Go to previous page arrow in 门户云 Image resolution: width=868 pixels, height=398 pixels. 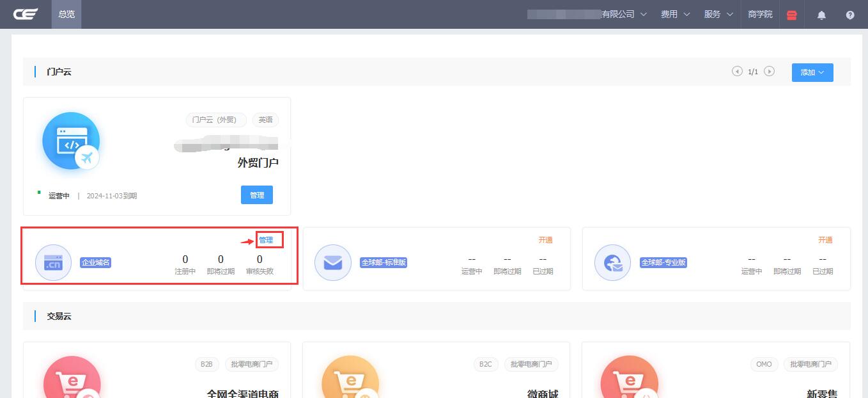click(x=737, y=72)
